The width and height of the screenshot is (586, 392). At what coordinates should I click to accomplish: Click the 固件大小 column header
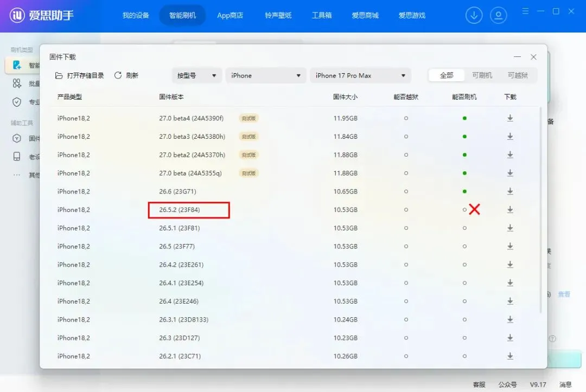(345, 97)
